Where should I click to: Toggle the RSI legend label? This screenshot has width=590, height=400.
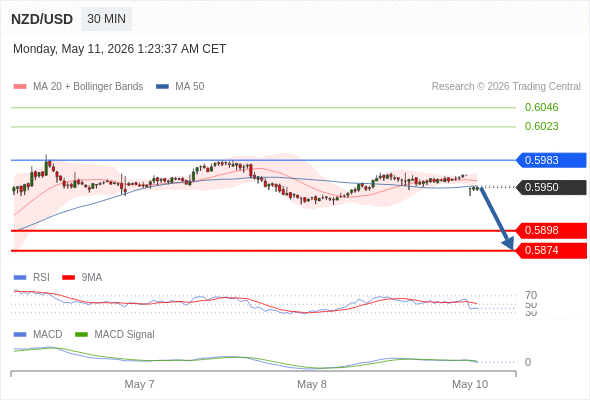(x=41, y=278)
